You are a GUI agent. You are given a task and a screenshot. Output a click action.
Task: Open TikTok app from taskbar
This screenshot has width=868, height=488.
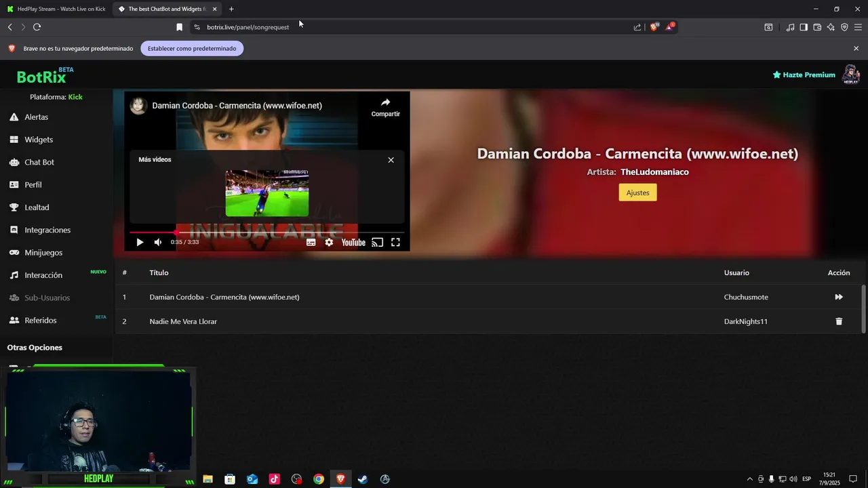(x=274, y=479)
